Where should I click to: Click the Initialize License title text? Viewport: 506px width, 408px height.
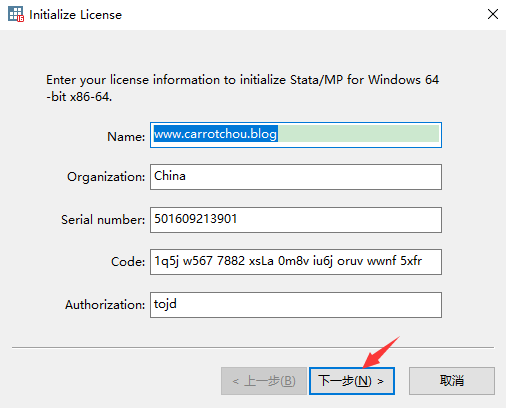pos(75,15)
